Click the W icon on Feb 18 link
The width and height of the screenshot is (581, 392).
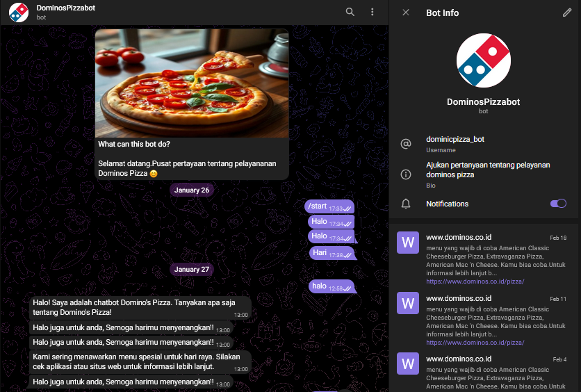pos(408,243)
